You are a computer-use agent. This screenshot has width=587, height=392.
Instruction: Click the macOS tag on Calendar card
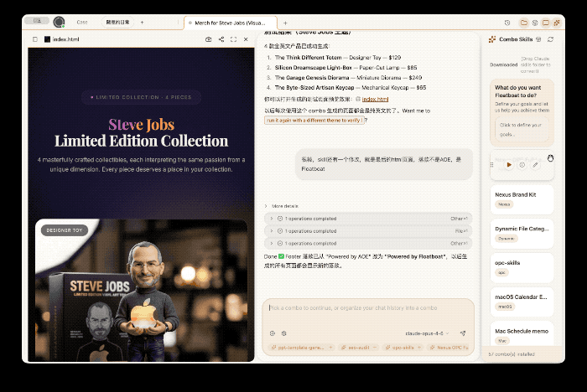[x=505, y=307]
